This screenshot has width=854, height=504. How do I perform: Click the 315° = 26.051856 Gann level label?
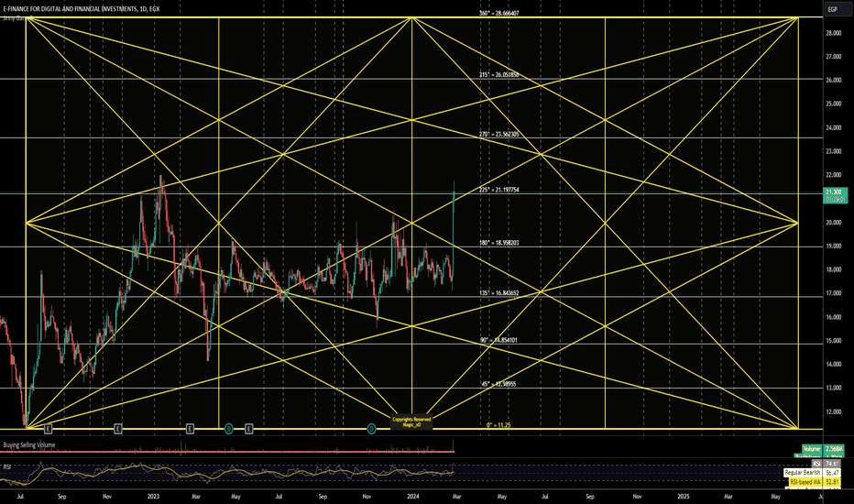click(498, 74)
